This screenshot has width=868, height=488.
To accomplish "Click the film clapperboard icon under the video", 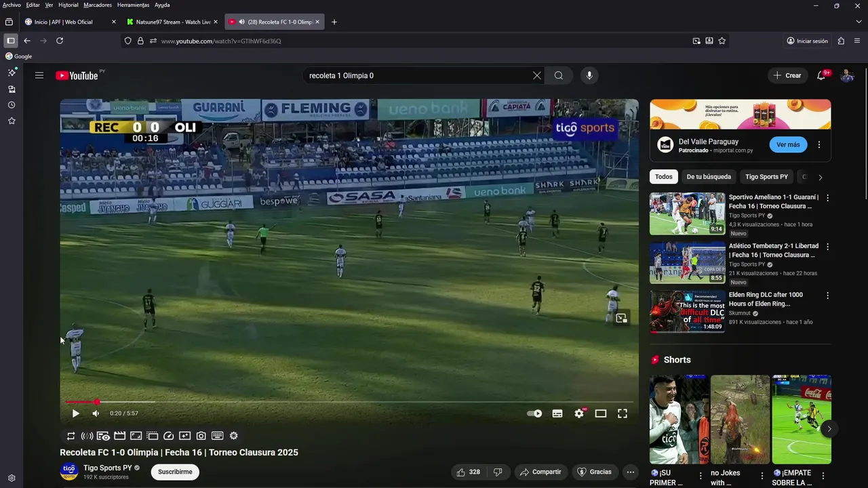I will 119,436.
